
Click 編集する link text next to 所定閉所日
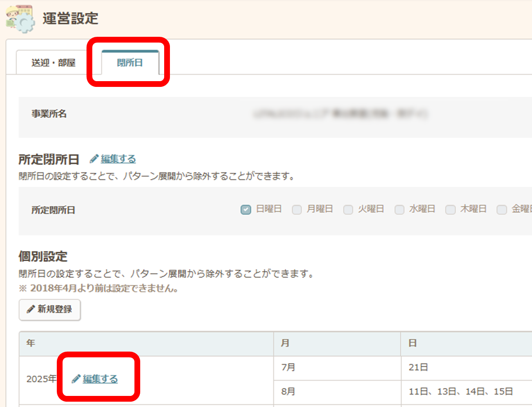118,159
